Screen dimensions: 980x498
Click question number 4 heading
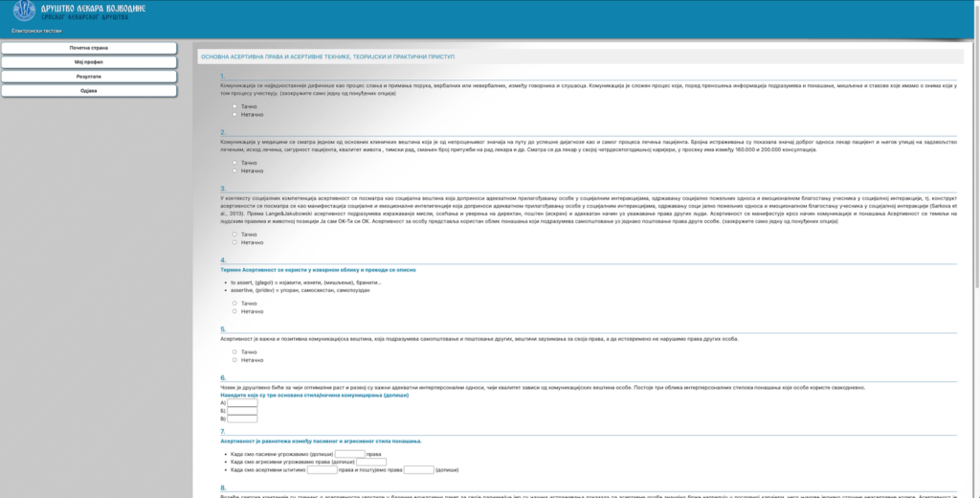coord(223,260)
